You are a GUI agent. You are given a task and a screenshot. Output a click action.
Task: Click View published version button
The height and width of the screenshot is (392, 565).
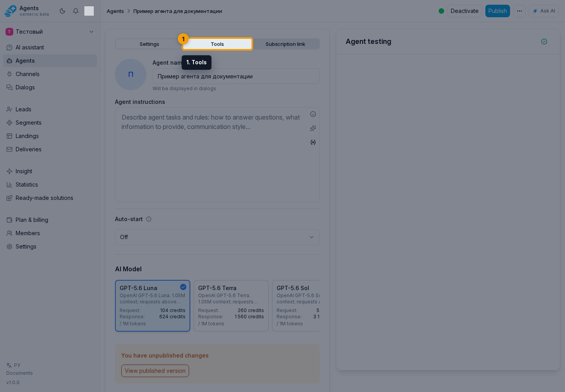[155, 371]
